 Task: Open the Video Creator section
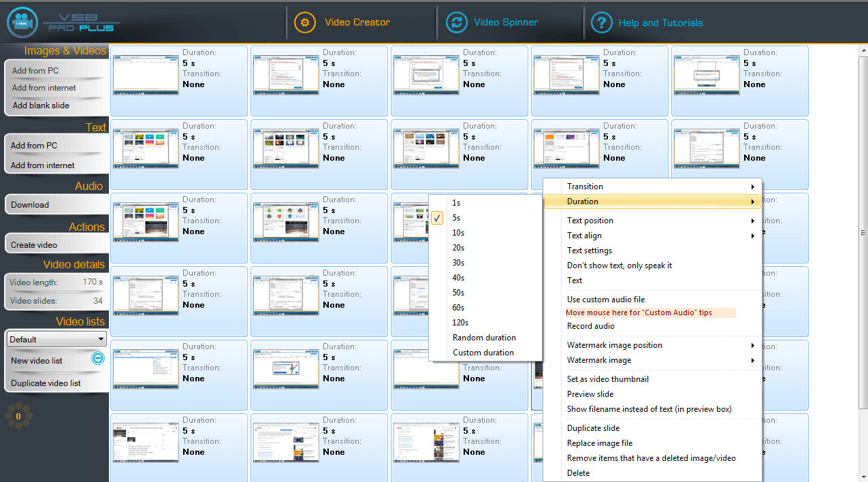point(357,22)
